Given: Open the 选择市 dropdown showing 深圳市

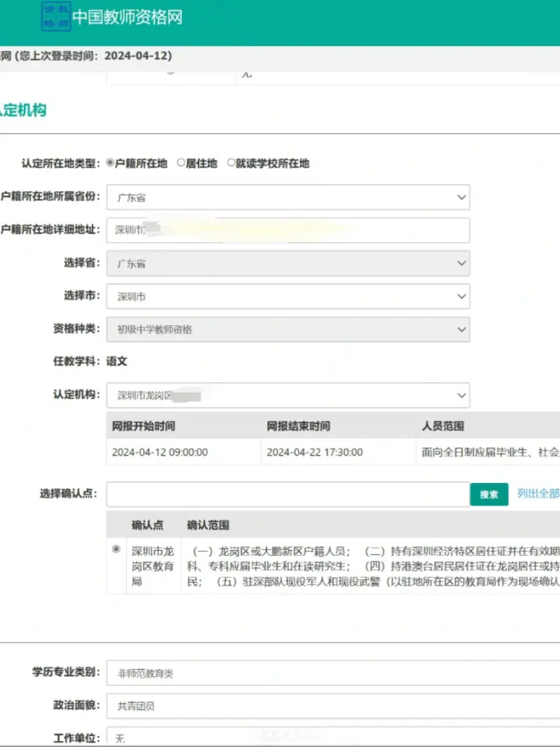Looking at the screenshot, I should point(288,296).
